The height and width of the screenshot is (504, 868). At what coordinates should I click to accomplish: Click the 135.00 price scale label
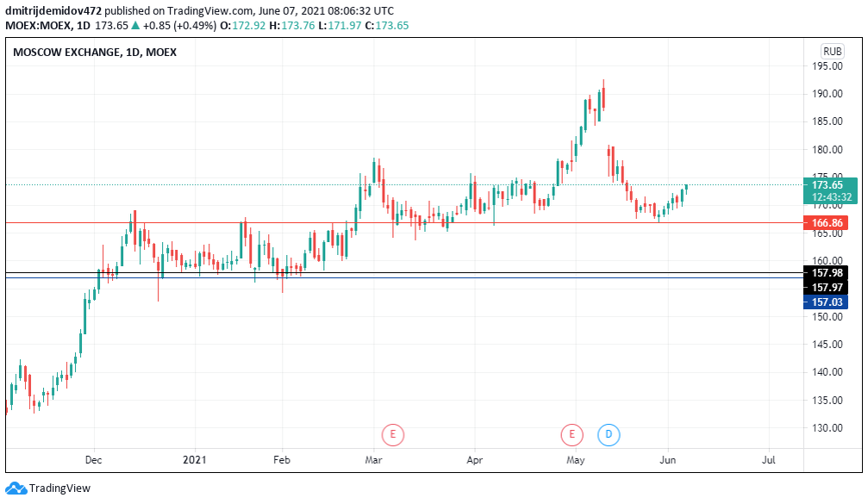(x=827, y=401)
